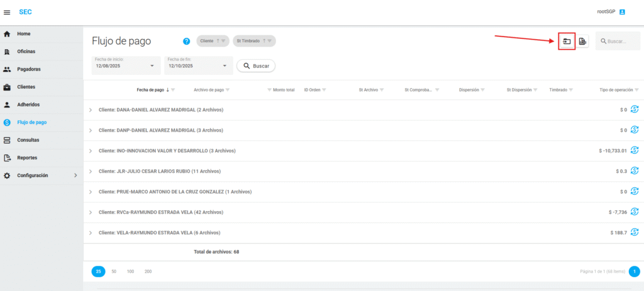
Task: Click the import file icon in the toolbar
Action: click(x=567, y=42)
